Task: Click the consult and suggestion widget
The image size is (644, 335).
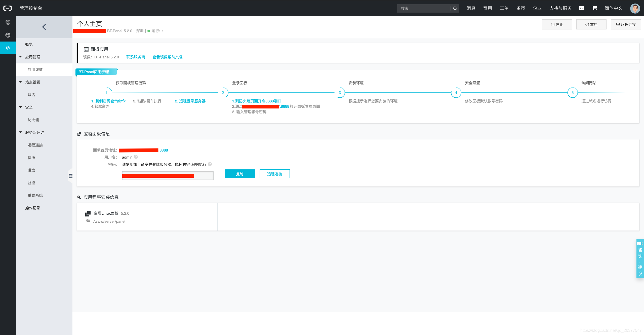Action: click(640, 258)
